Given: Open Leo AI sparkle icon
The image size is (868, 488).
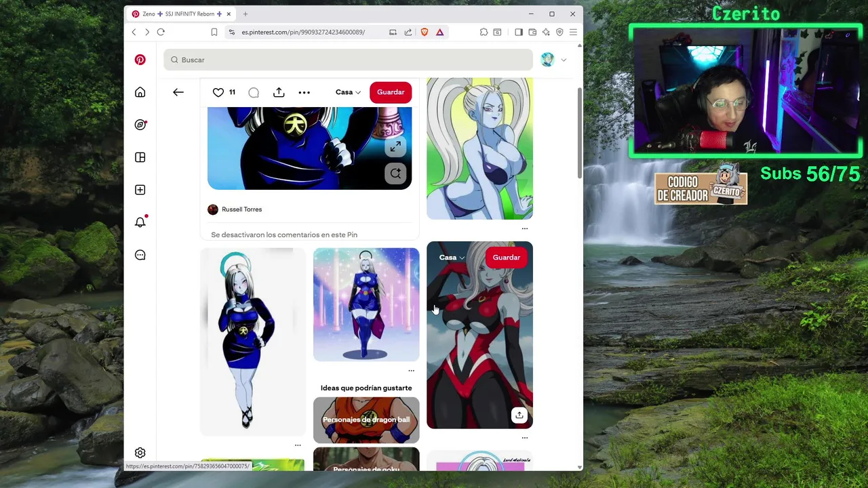Looking at the screenshot, I should (546, 32).
